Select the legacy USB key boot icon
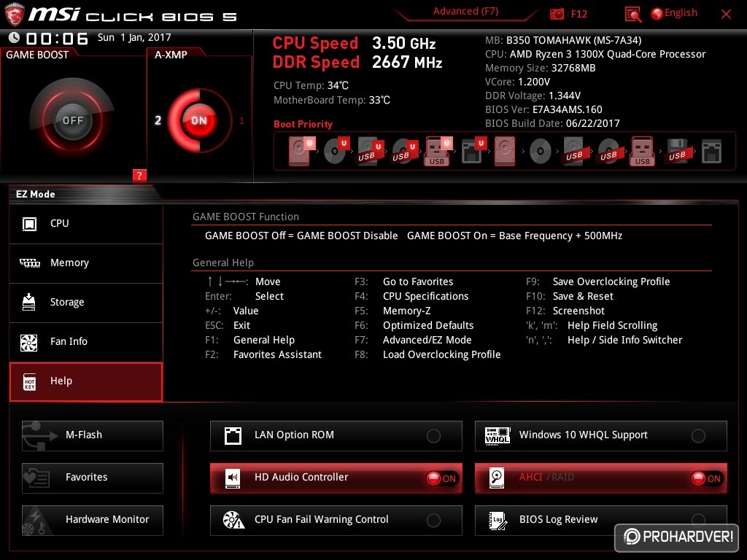Image resolution: width=747 pixels, height=560 pixels. click(x=643, y=151)
